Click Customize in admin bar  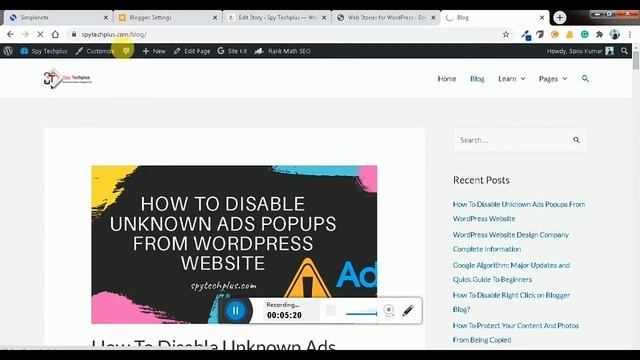point(95,51)
